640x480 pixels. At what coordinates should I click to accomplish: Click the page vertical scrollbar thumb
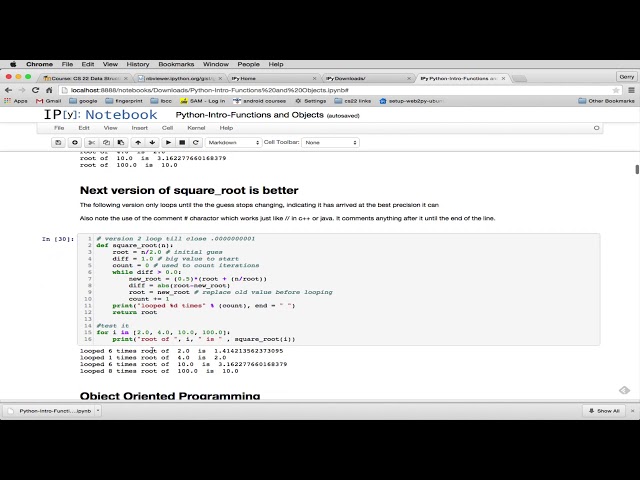(637, 169)
